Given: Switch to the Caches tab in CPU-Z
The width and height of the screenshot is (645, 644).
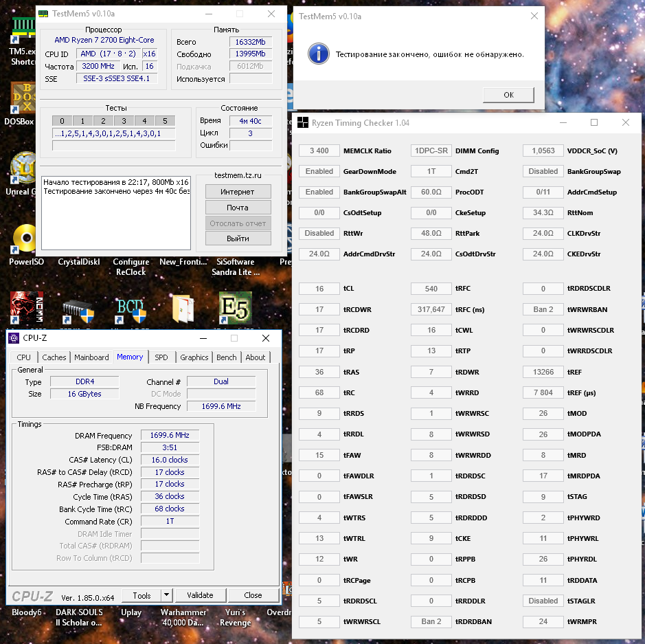Looking at the screenshot, I should pyautogui.click(x=54, y=357).
